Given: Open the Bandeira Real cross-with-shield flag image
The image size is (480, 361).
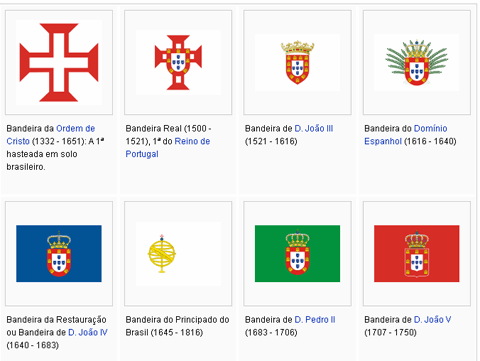Looking at the screenshot, I should [178, 62].
